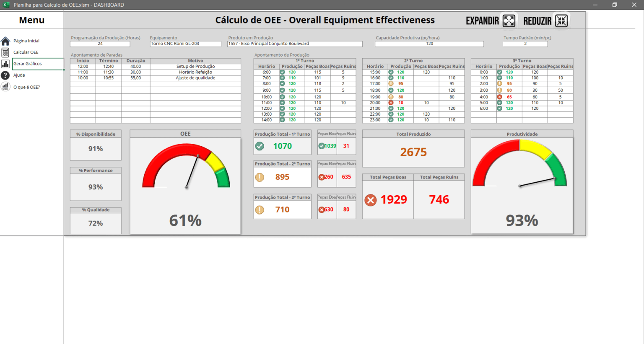Click the 12:40 Término cell
644x344 pixels.
pyautogui.click(x=109, y=66)
